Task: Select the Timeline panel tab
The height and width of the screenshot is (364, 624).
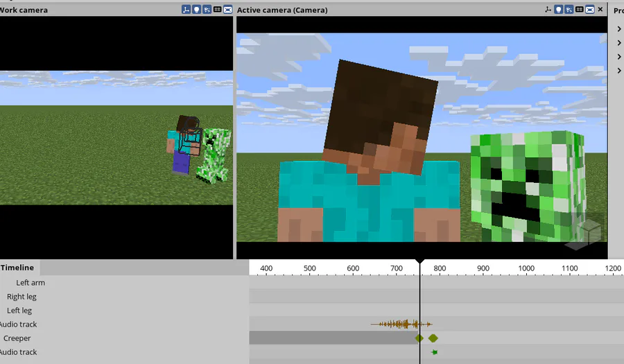Action: click(19, 268)
